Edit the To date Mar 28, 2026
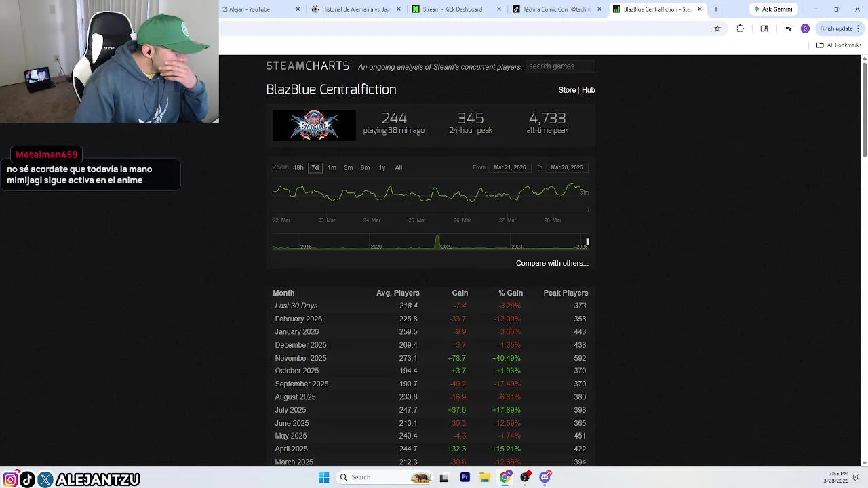 tap(567, 167)
